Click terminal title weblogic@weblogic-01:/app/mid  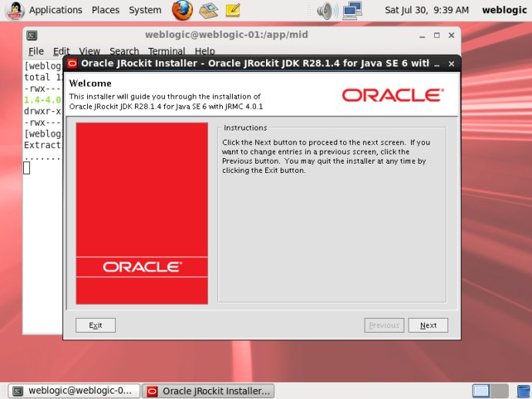(227, 35)
